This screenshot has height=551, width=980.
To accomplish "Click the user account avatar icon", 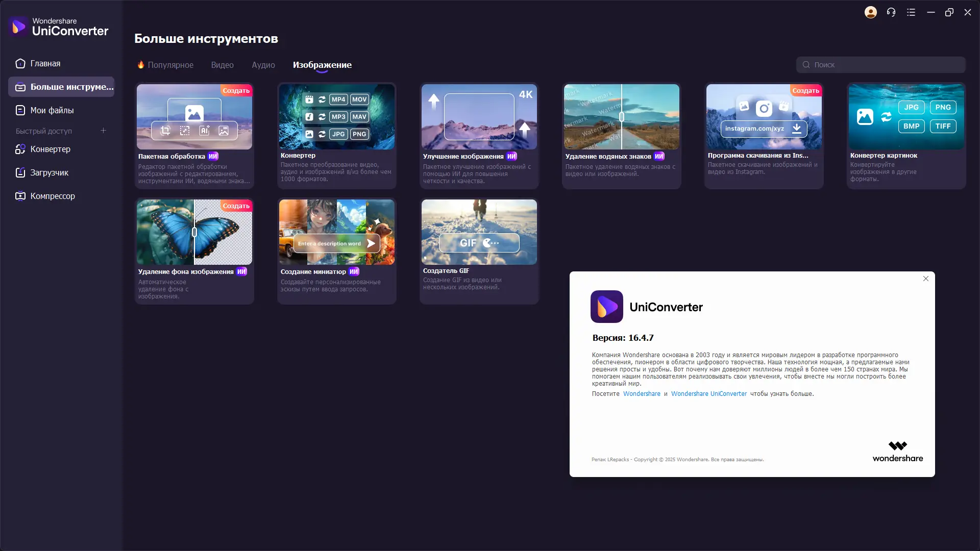I will click(871, 12).
